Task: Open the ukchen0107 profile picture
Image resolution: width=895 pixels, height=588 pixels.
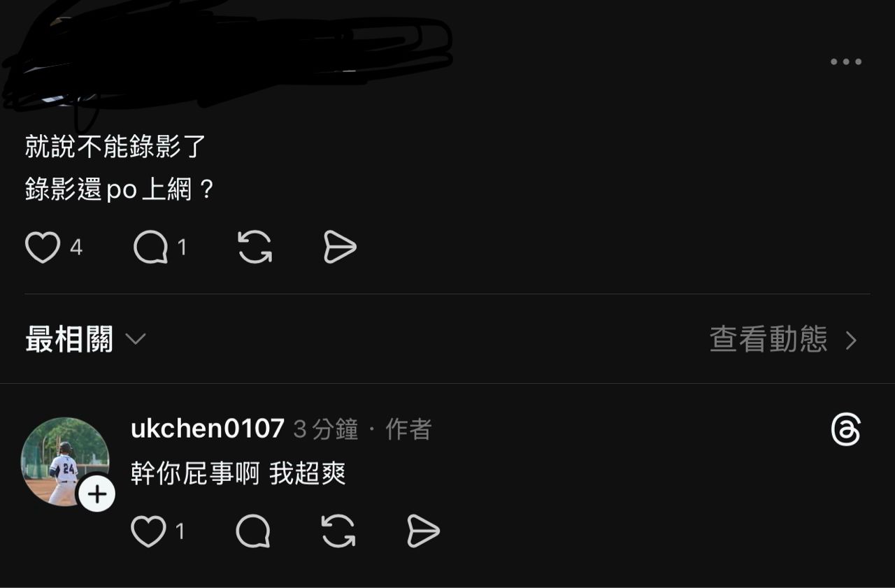Action: tap(65, 461)
